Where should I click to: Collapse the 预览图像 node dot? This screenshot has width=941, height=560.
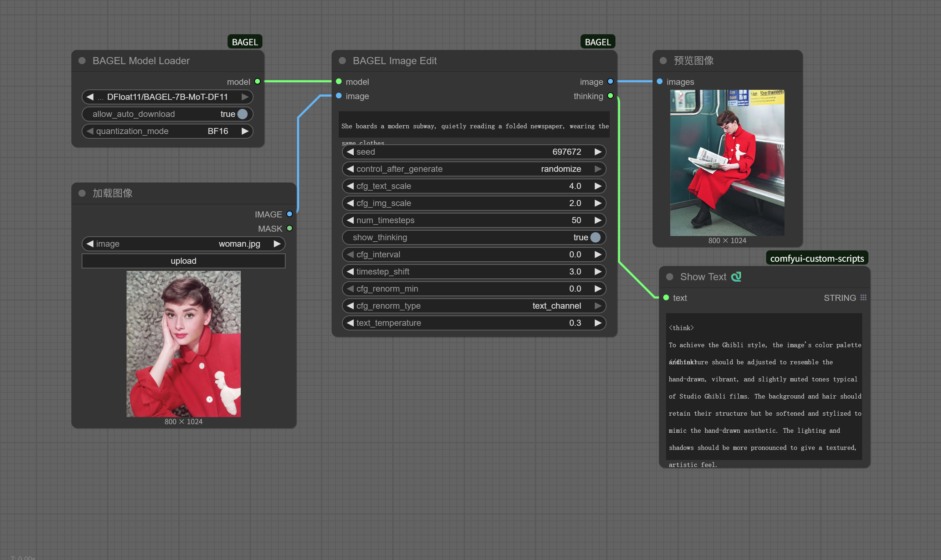(663, 61)
